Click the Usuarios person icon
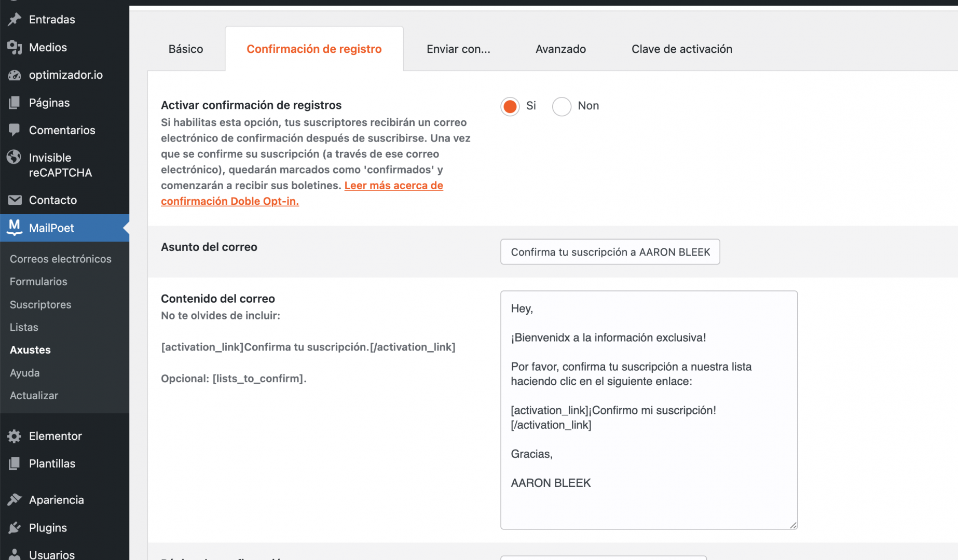The height and width of the screenshot is (560, 958). click(x=15, y=554)
